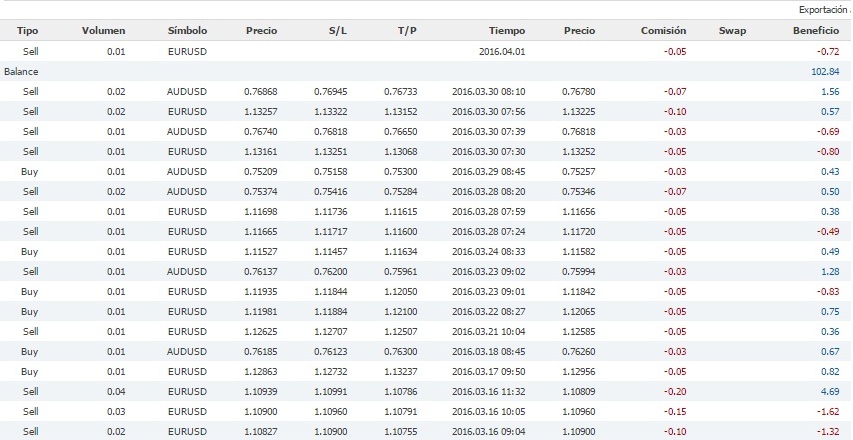Sort by the Volumen column header
This screenshot has height=440, width=853.
[x=102, y=31]
